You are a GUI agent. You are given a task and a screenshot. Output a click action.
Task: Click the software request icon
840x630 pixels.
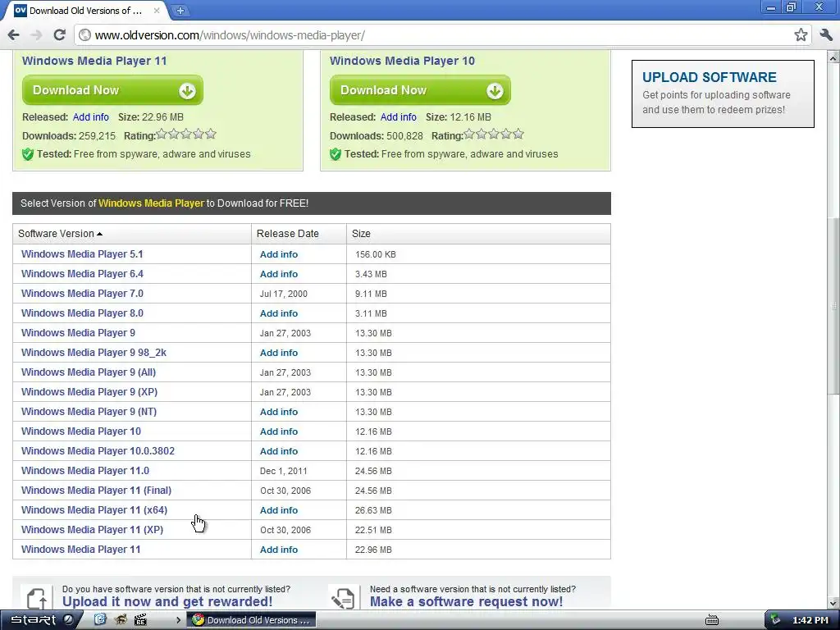[343, 598]
